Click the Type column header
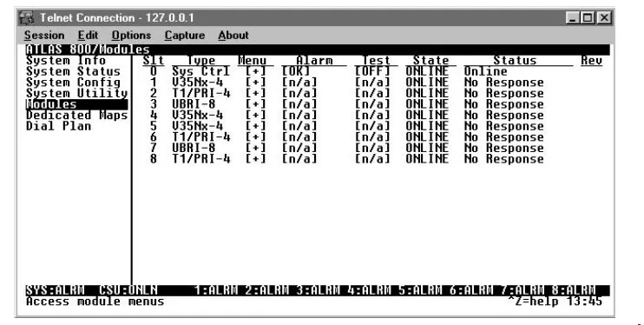644x325 pixels. tap(201, 61)
